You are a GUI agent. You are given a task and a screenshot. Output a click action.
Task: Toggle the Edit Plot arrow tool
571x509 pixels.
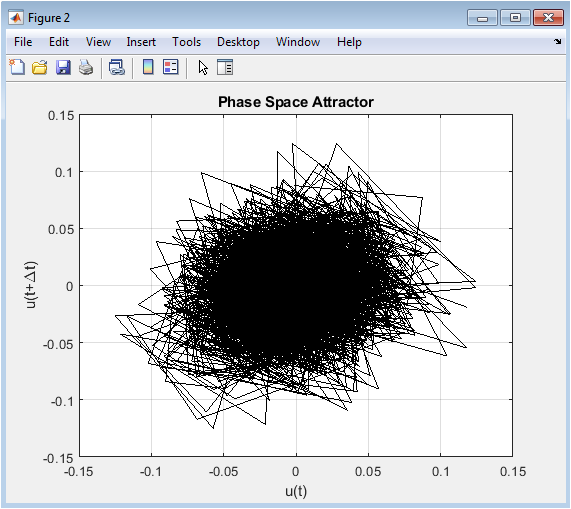(203, 68)
